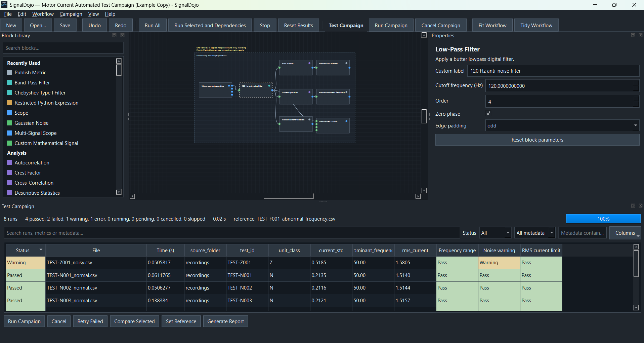Click the Multi-Signal Scope block icon
644x343 pixels.
point(10,133)
